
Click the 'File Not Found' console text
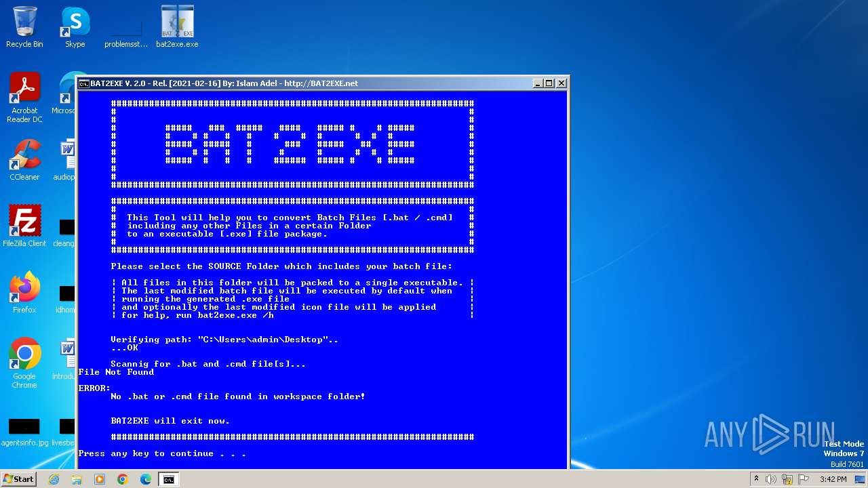pos(116,372)
